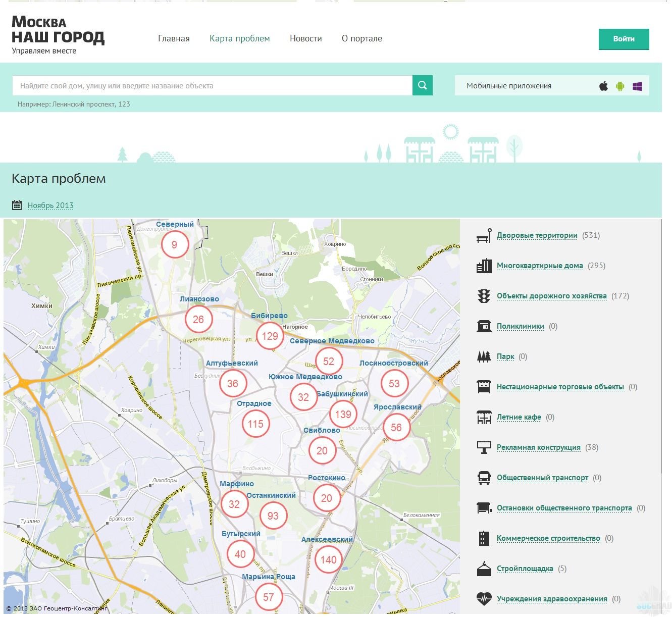Viewport: 672px width, 617px height.
Task: Select the Дворовые территории category link
Action: point(537,235)
